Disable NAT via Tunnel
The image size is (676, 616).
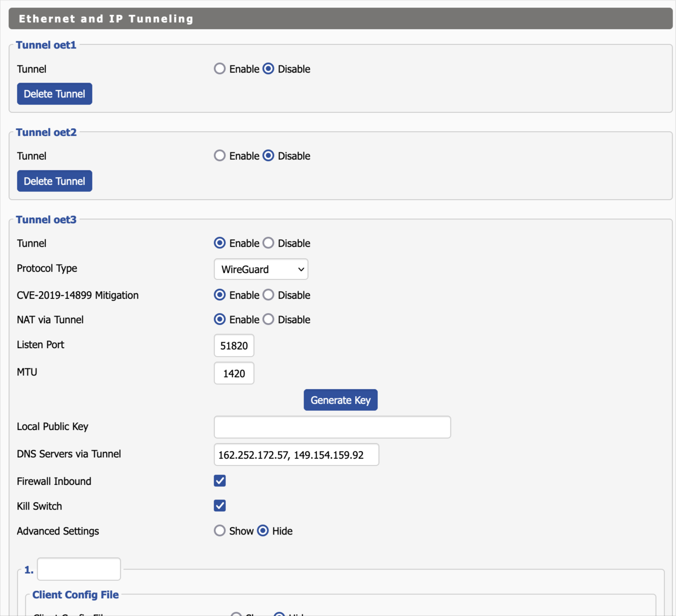[x=269, y=319]
